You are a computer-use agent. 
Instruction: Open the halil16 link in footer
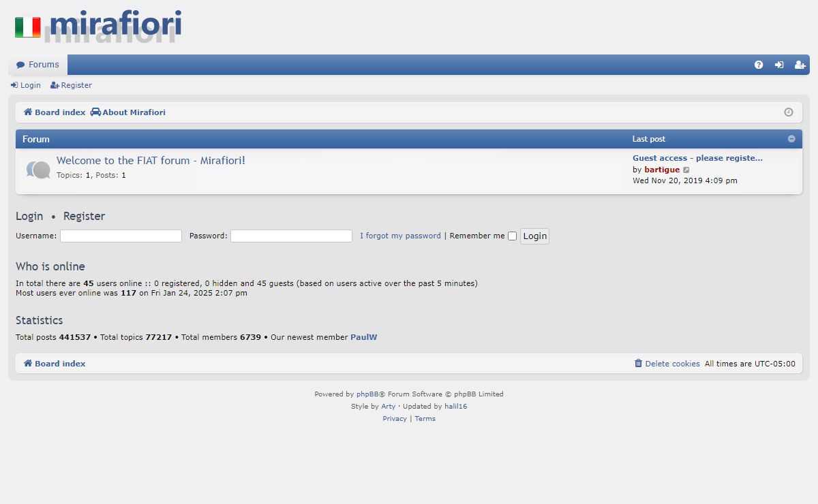pos(456,406)
